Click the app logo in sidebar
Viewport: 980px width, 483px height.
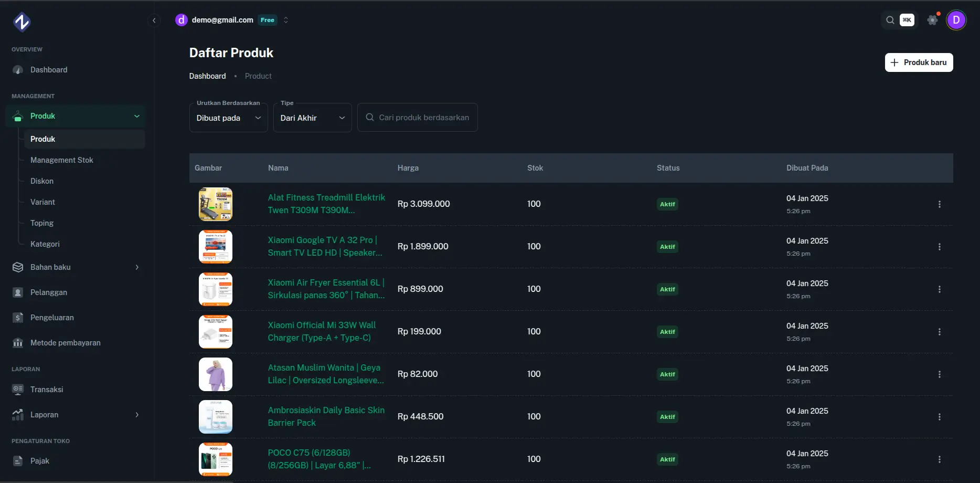tap(22, 22)
